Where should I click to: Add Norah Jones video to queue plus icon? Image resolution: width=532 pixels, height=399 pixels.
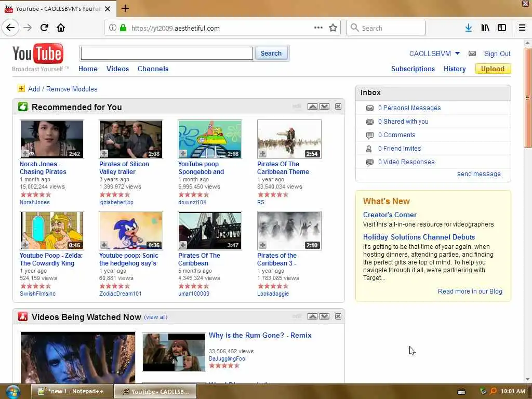pos(25,154)
